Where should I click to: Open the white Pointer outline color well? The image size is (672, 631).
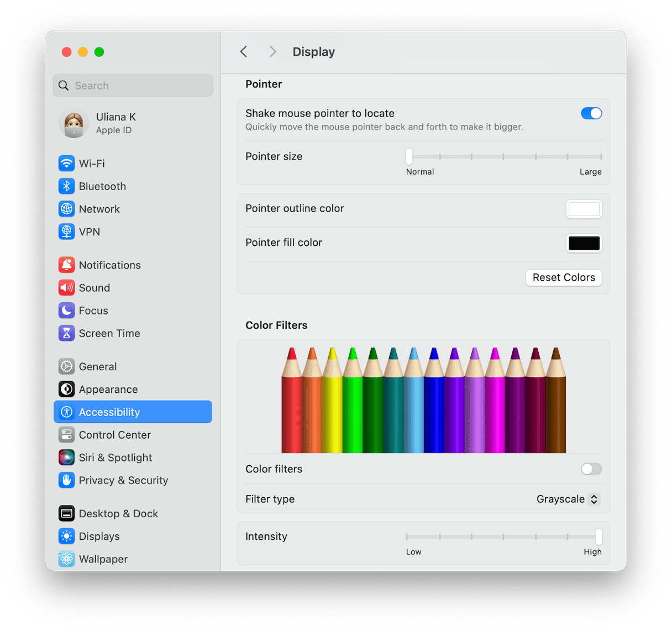(584, 209)
